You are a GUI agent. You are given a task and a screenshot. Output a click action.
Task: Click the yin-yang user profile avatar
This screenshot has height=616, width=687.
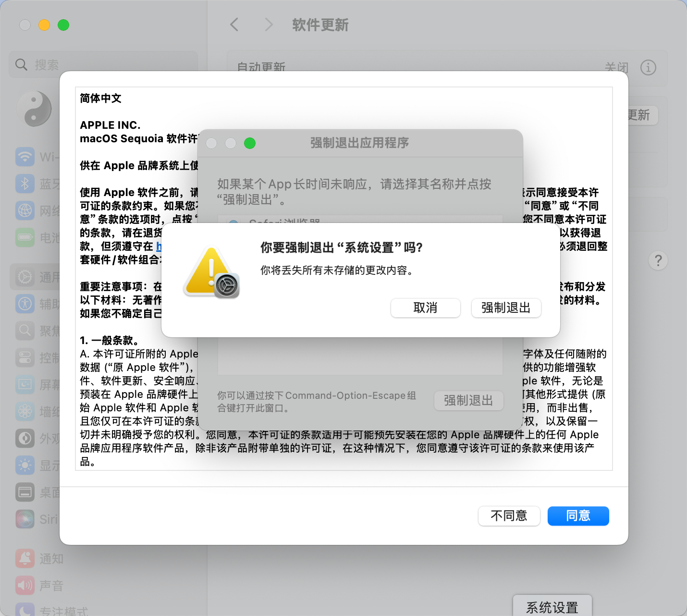(x=35, y=109)
